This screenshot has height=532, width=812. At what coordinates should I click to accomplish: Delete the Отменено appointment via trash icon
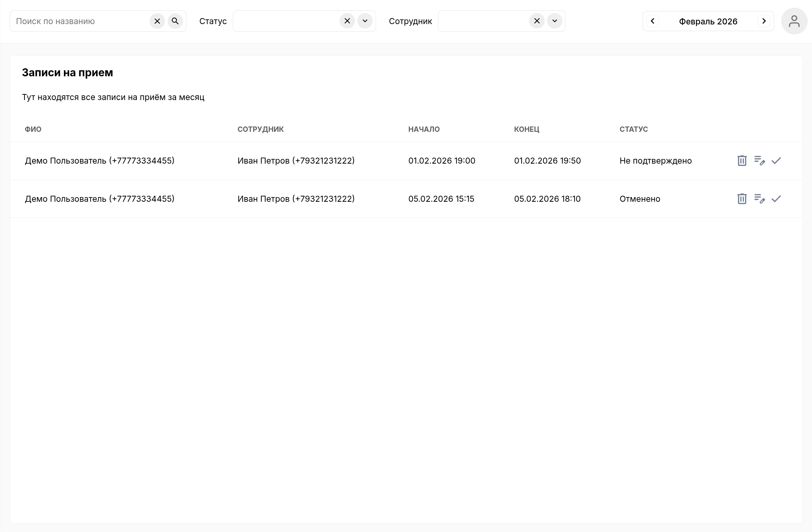tap(742, 199)
